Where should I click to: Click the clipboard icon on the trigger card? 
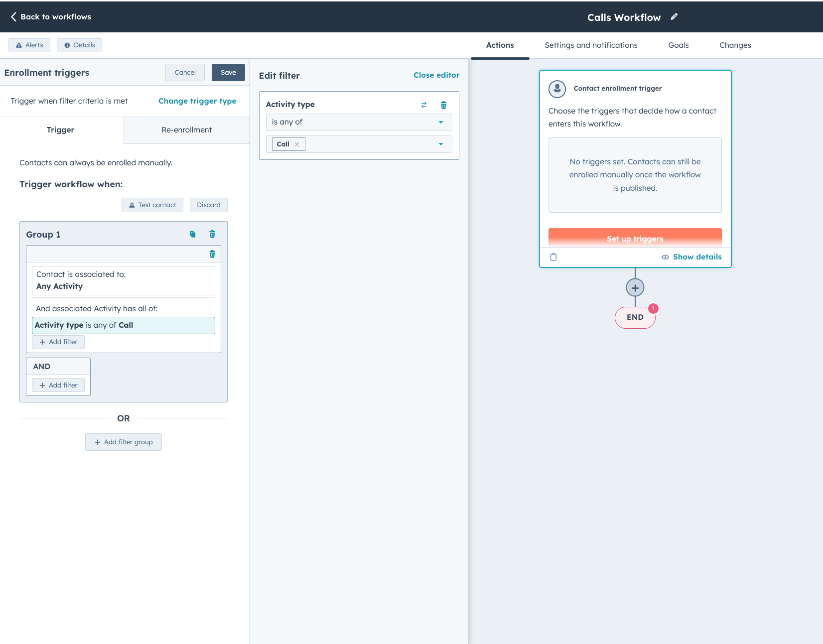click(x=553, y=257)
